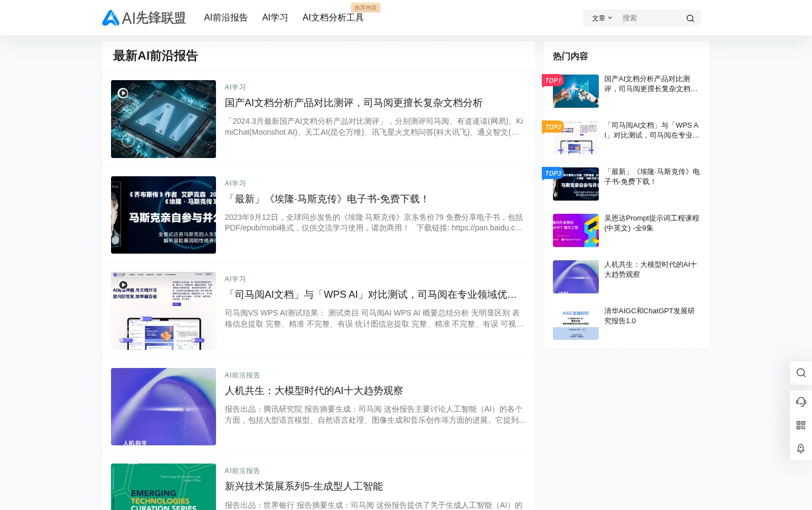Click AI学习 category tag above 国产AI文档 article
Viewport: 812px width, 510px height.
pos(235,87)
